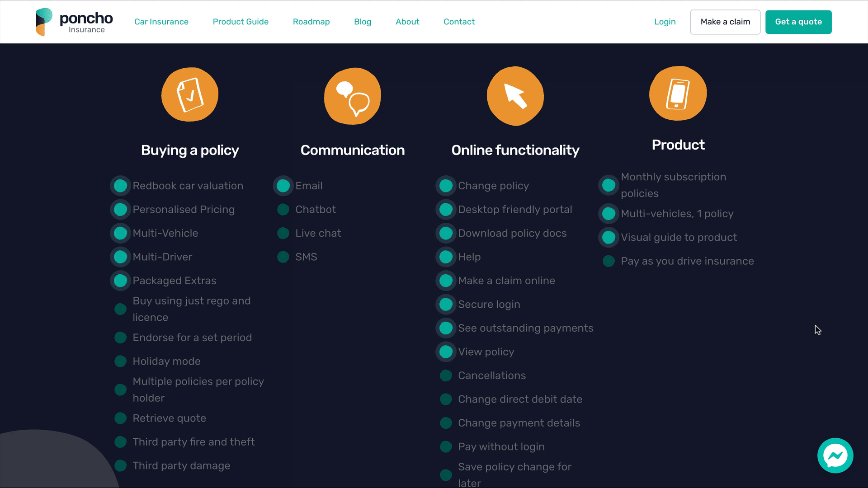Click Change payment details text
868x488 pixels.
519,423
